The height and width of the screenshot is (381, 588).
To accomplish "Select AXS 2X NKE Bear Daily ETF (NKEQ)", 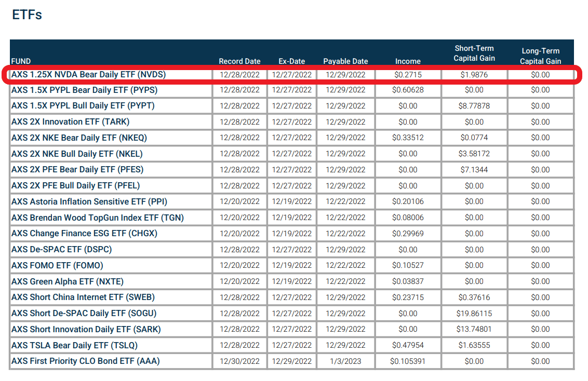I will tap(79, 138).
